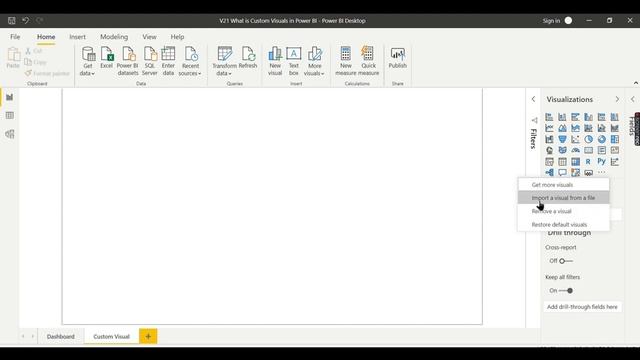Select the Matrix visual

[x=576, y=162]
